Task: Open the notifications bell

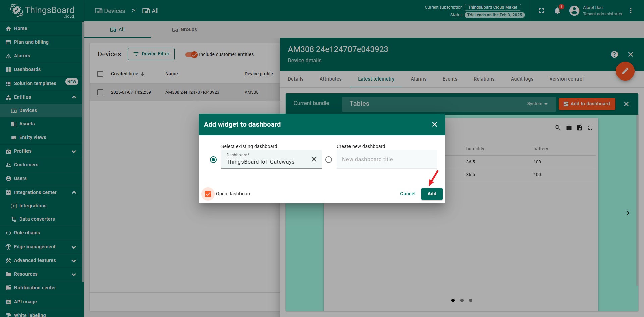Action: pos(557,11)
